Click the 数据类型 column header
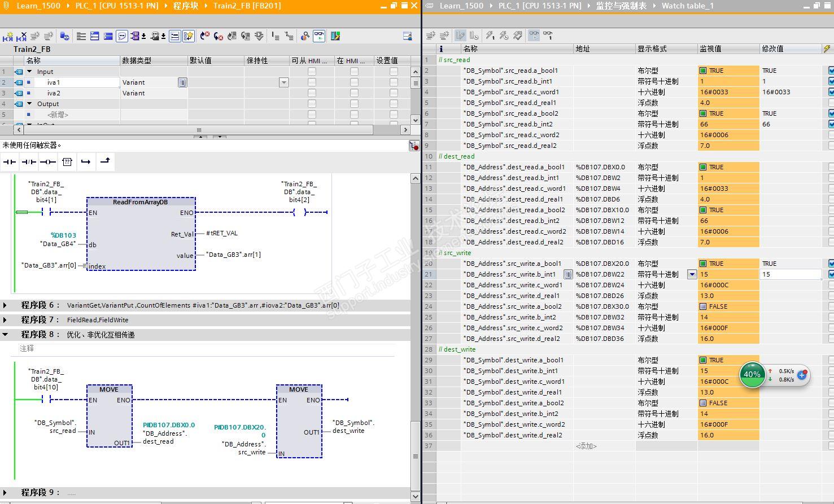The height and width of the screenshot is (504, 834). 137,60
